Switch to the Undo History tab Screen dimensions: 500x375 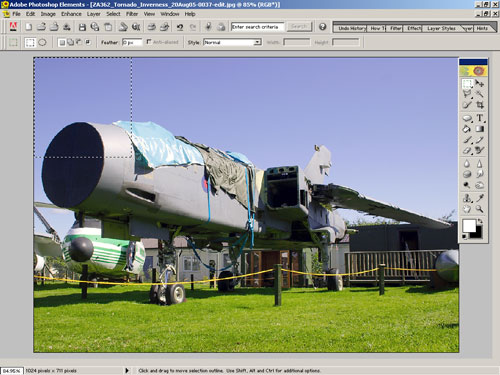pos(351,28)
